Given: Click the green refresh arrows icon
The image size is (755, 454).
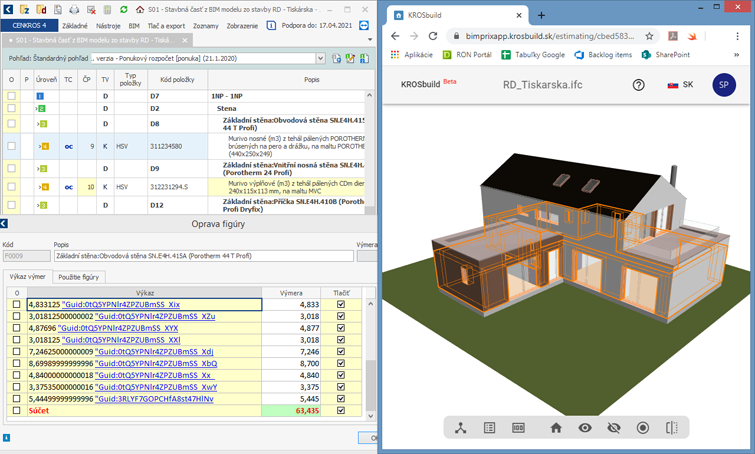Looking at the screenshot, I should pyautogui.click(x=124, y=9).
